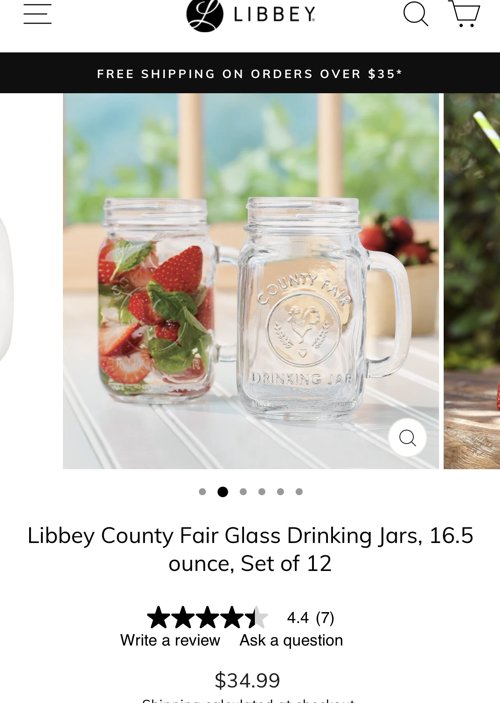
Task: Select the fifth carousel dot
Action: 280,492
